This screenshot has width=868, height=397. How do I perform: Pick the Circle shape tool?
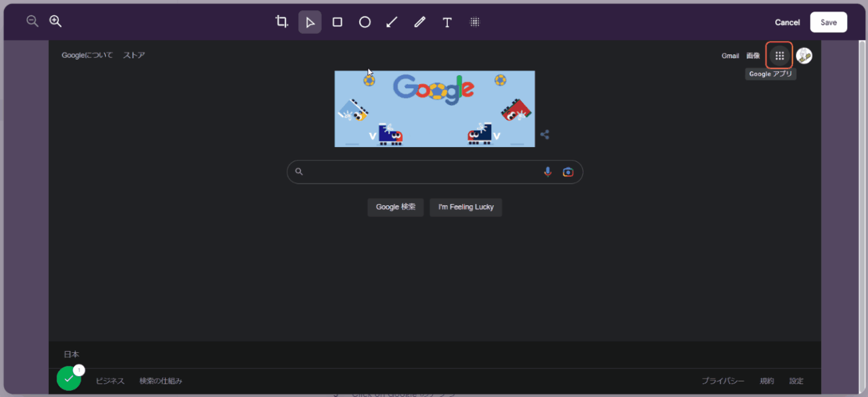point(365,22)
